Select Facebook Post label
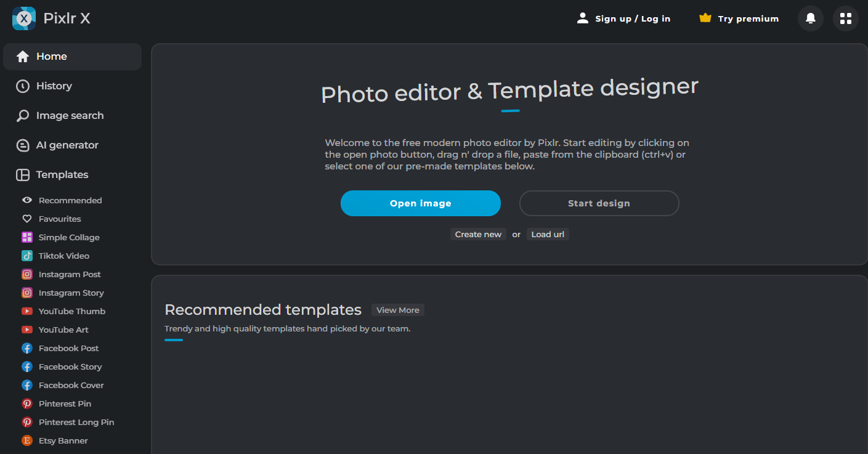Viewport: 868px width, 454px height. coord(68,348)
